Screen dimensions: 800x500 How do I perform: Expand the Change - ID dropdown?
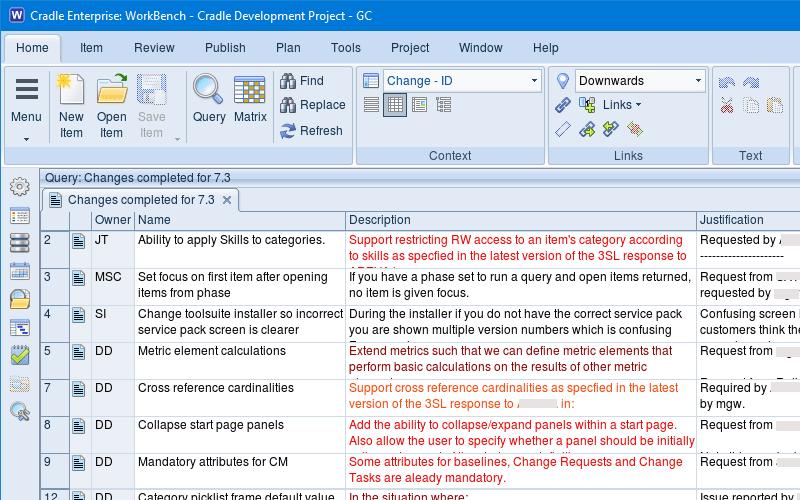point(534,81)
